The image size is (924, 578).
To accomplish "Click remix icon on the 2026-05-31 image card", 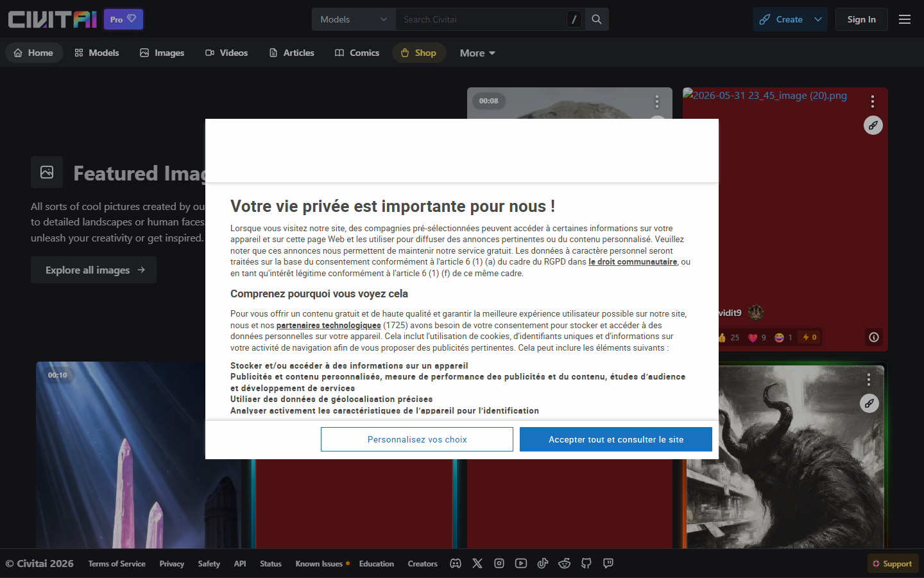I will [x=873, y=125].
